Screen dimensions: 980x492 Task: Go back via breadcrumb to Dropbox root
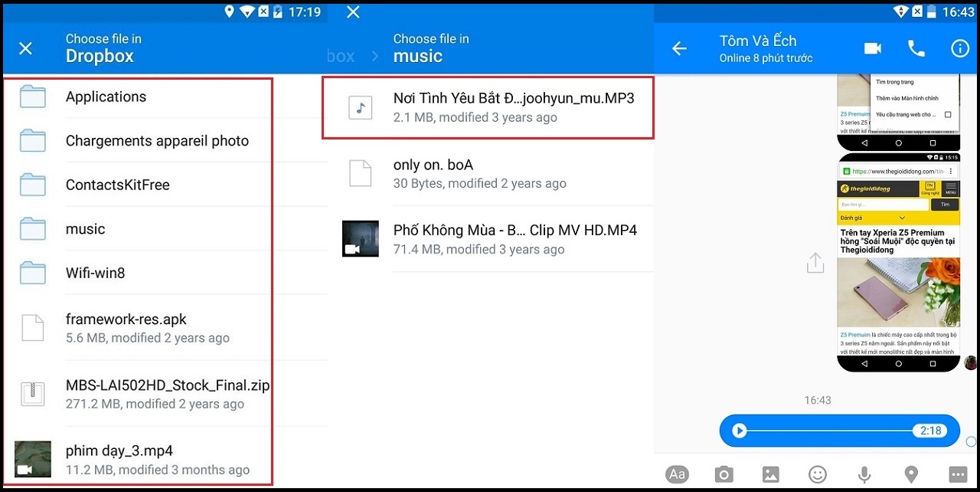tap(341, 56)
